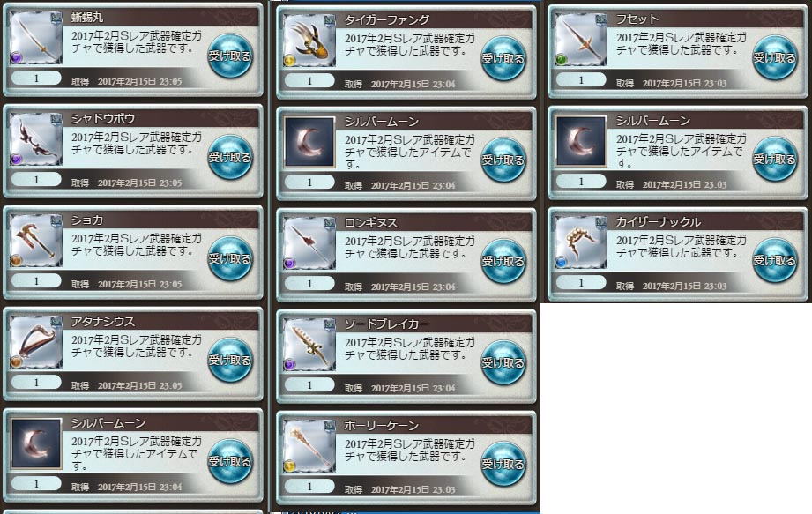Open the シルバームーン thumbnail below アタナシウス
Screen dimensions: 812x514
[36, 444]
